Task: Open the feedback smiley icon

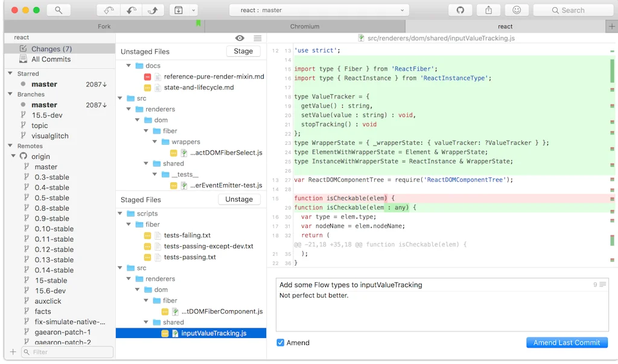Action: [x=517, y=10]
